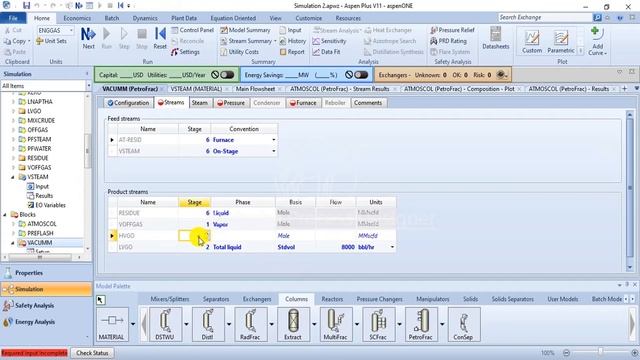Open Sensitivity analysis
Screen dimensions: 640x360
tap(329, 41)
